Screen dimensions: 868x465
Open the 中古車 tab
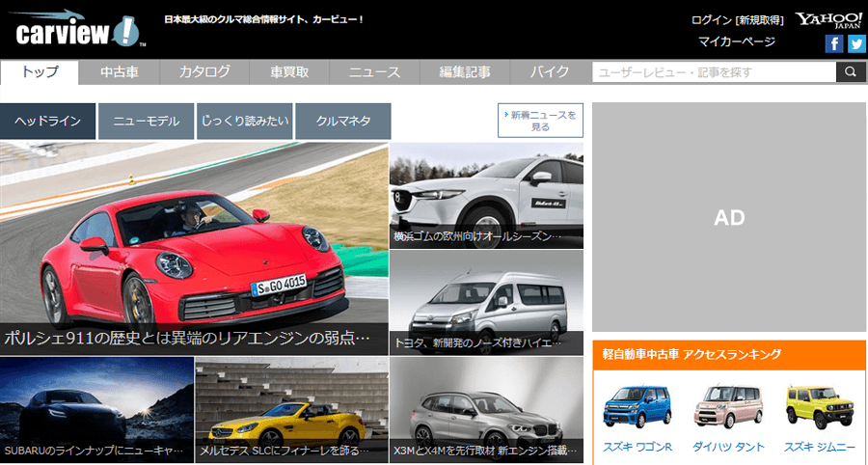click(120, 72)
